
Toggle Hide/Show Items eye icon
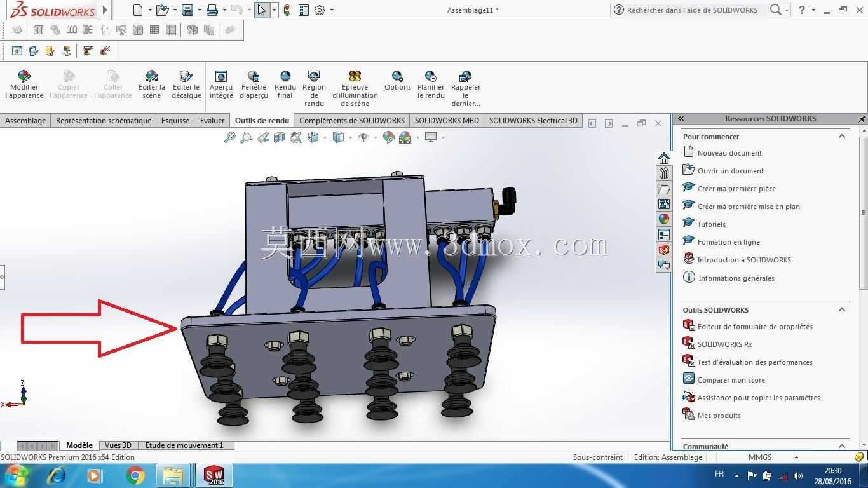pos(363,137)
